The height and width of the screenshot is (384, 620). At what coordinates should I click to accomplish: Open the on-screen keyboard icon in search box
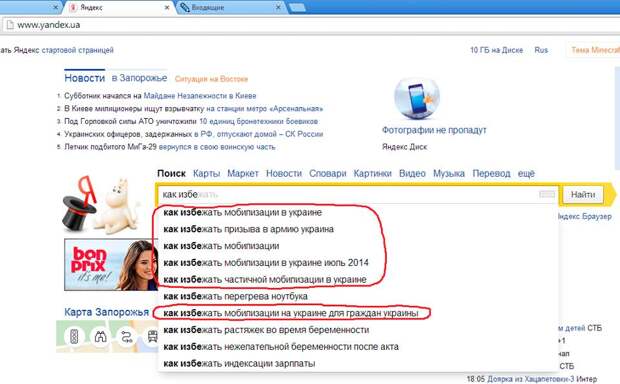click(547, 194)
